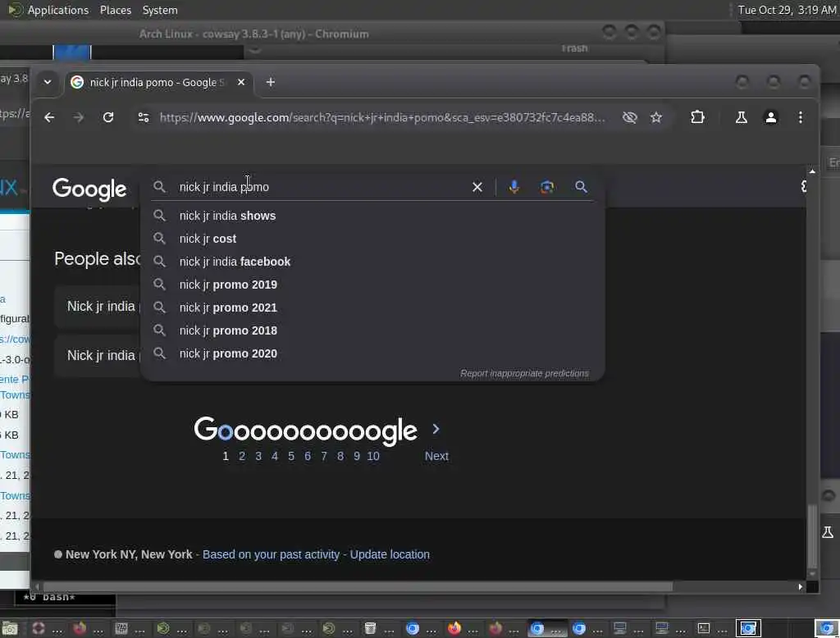Click the clock Tue Oct 29 3:19 AM

pyautogui.click(x=787, y=10)
